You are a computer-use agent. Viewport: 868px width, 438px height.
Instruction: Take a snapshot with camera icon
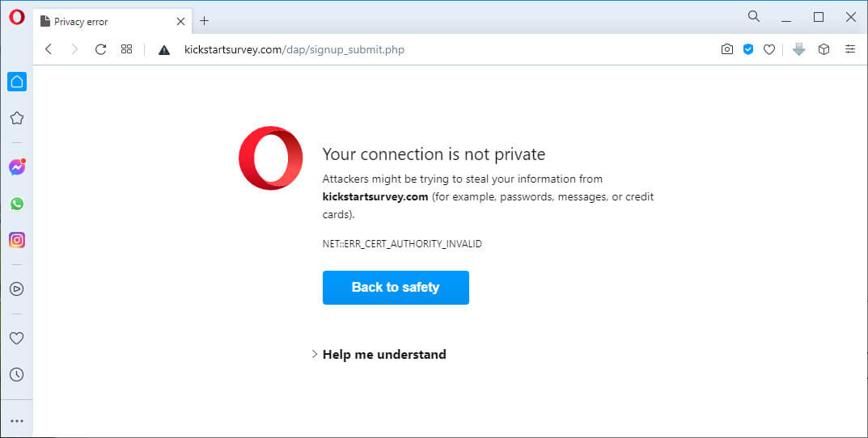(727, 49)
